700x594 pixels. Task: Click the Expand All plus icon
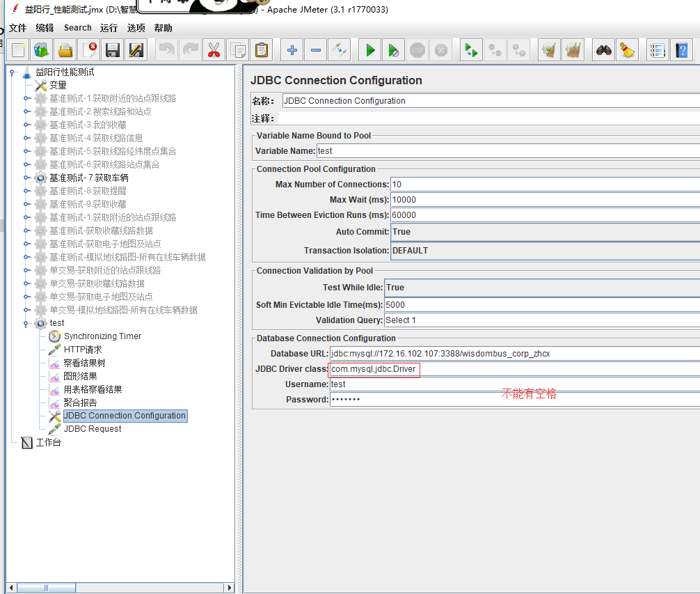click(292, 50)
